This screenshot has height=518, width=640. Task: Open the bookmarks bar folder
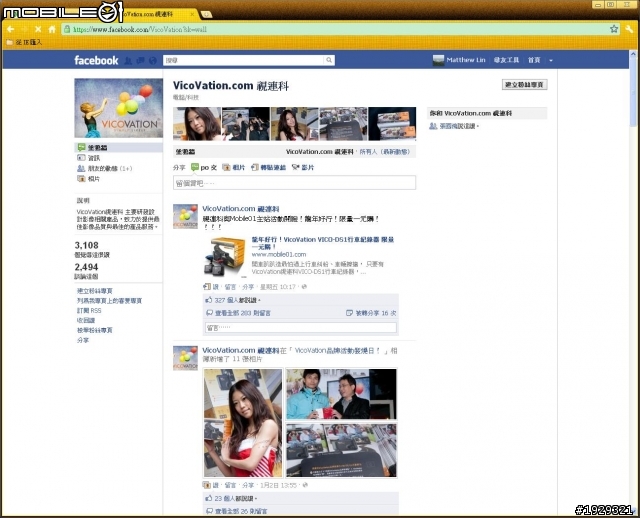point(24,42)
